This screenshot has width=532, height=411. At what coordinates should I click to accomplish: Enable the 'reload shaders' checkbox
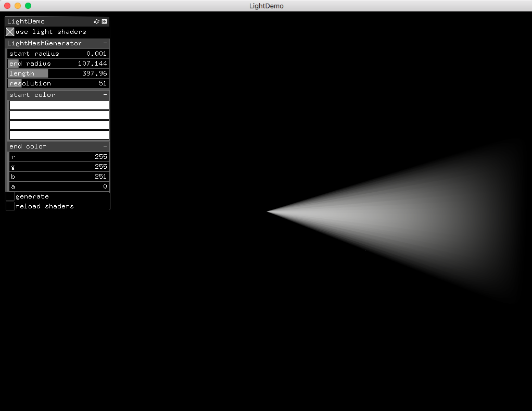tap(9, 206)
